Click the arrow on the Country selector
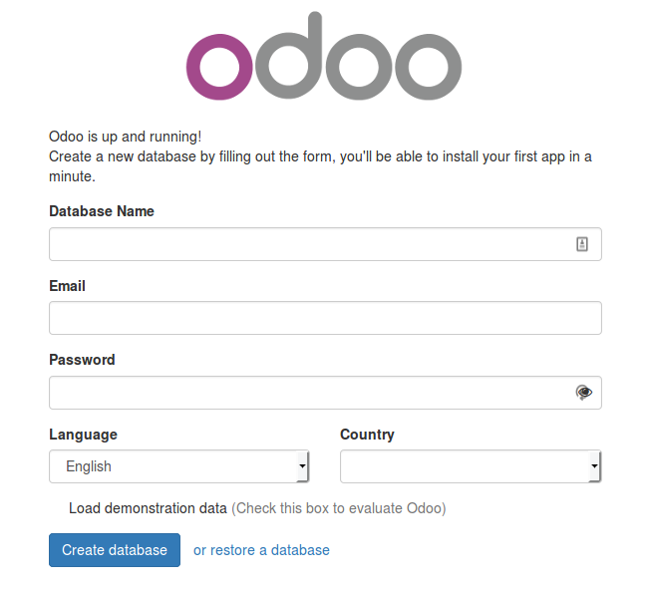The width and height of the screenshot is (650, 590). tap(594, 466)
